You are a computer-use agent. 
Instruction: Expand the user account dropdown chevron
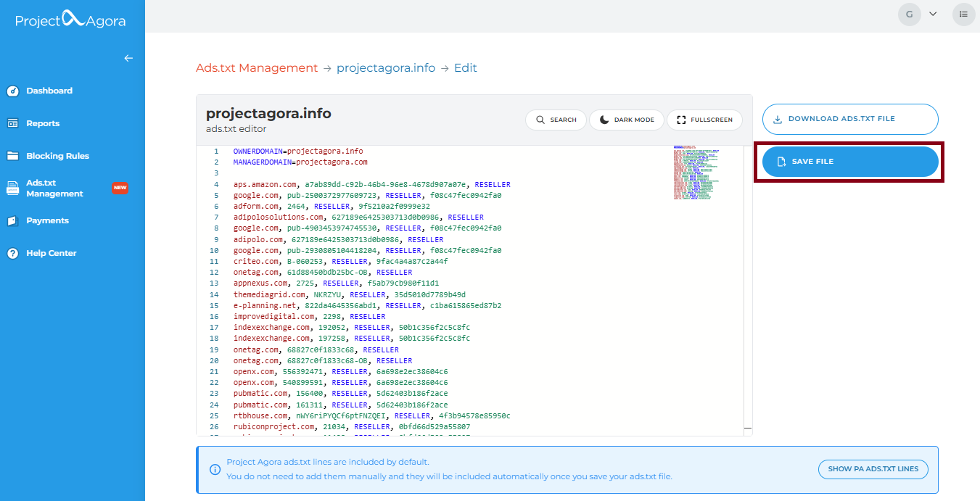pos(933,14)
